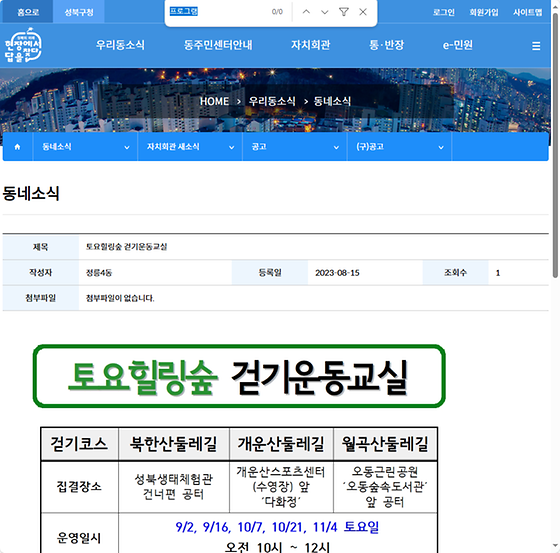560x553 pixels.
Task: Open the 자치회관 main menu
Action: click(x=310, y=45)
